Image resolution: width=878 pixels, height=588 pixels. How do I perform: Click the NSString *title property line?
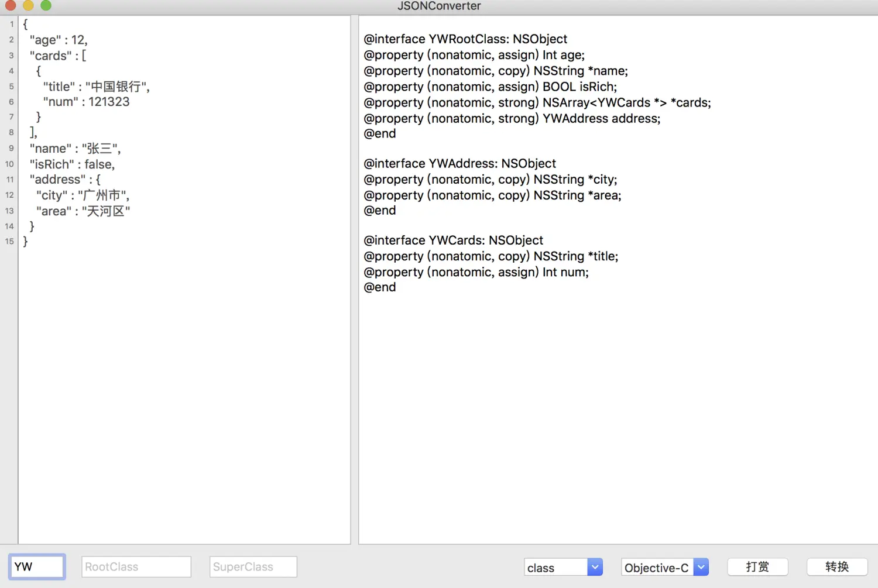[491, 256]
